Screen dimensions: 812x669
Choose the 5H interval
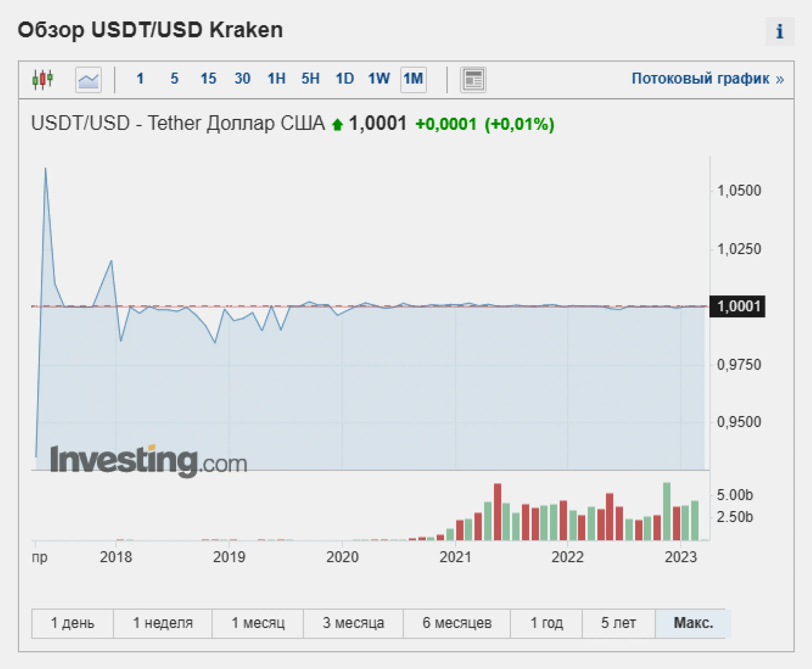click(x=311, y=79)
